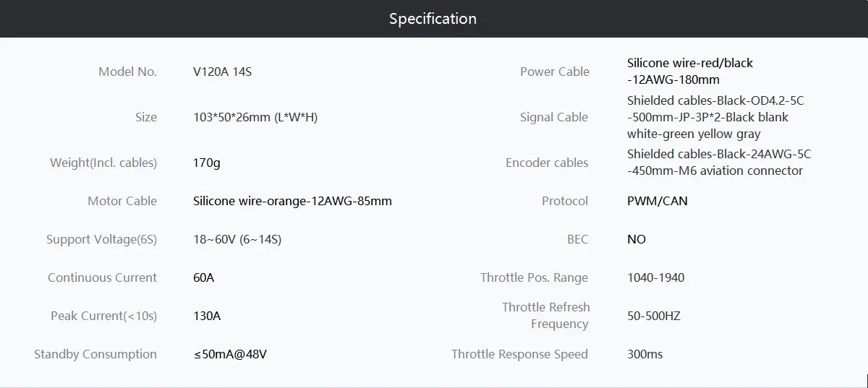Select the Silicone wire-orange-12AWG-85mm text
This screenshot has width=868, height=388.
pyautogui.click(x=292, y=201)
